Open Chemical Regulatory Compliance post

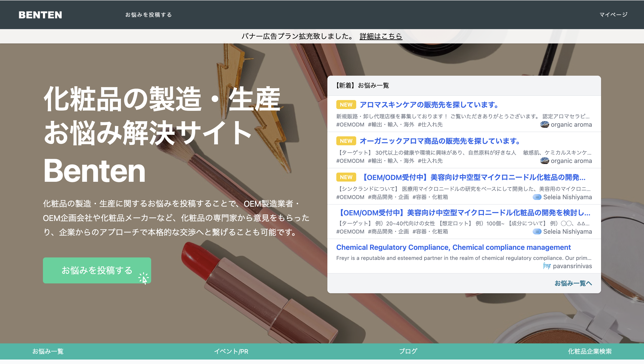(453, 247)
